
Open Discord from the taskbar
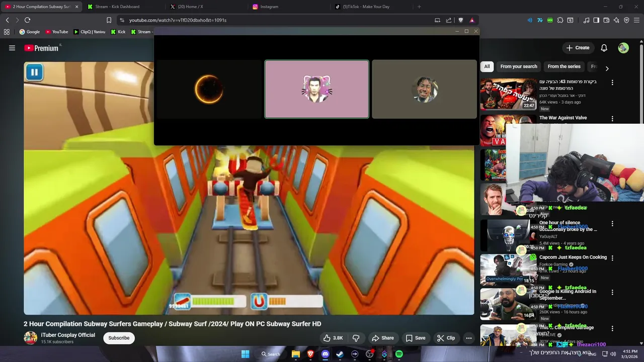[x=325, y=354]
